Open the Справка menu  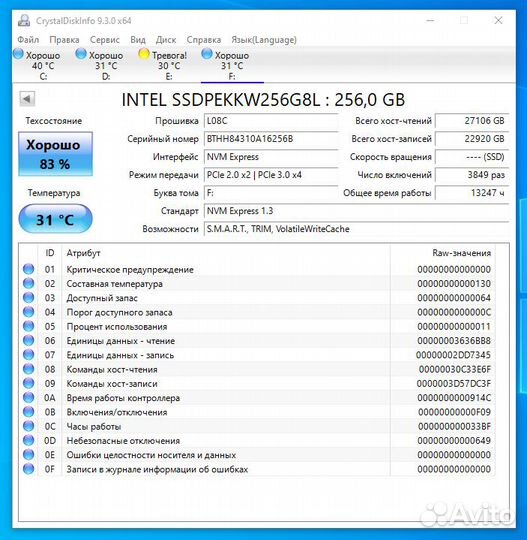[x=204, y=40]
